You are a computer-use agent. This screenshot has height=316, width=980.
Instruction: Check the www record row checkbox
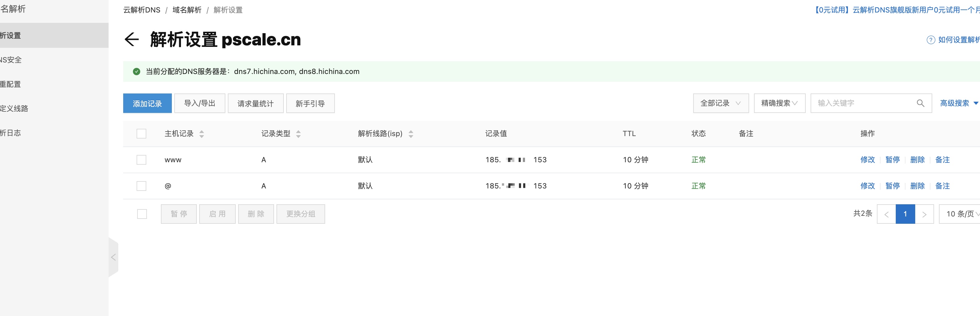(x=141, y=160)
